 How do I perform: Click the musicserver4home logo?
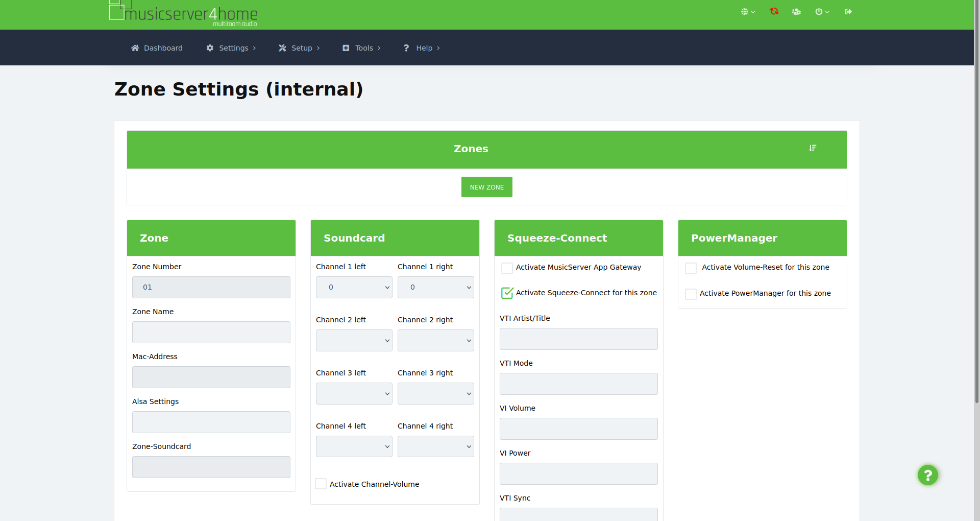[184, 13]
